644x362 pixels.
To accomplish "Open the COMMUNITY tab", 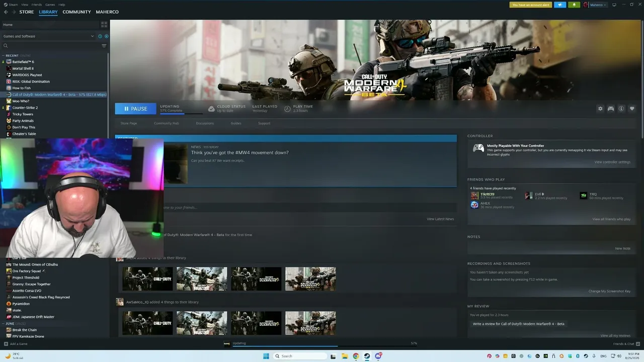I will tap(76, 12).
